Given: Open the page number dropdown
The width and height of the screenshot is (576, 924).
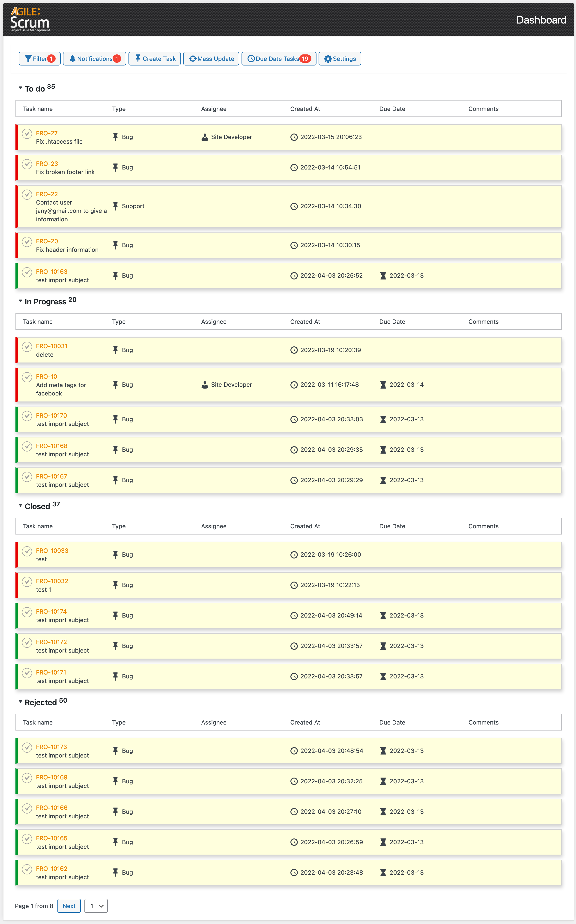Looking at the screenshot, I should (96, 906).
